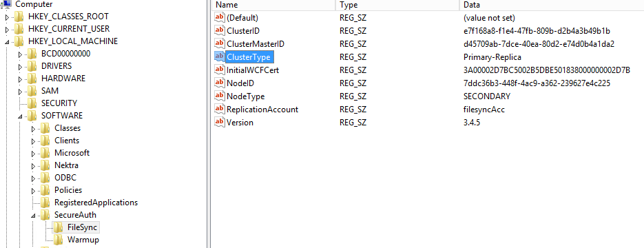644x248 pixels.
Task: Expand the HARDWARE key
Action: pos(21,79)
